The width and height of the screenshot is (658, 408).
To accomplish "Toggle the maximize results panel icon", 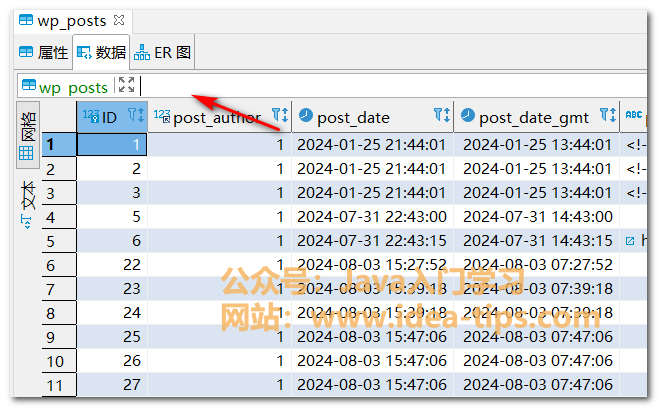I will [126, 85].
